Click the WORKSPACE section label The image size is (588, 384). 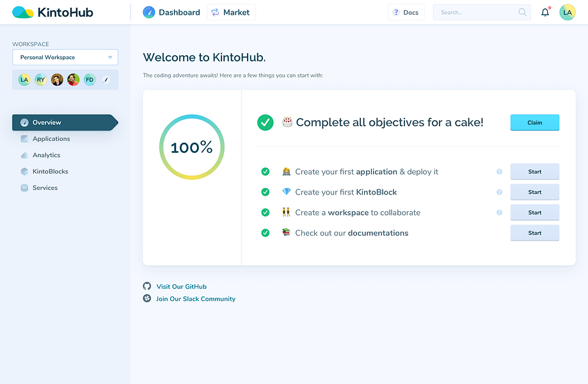[x=31, y=44]
